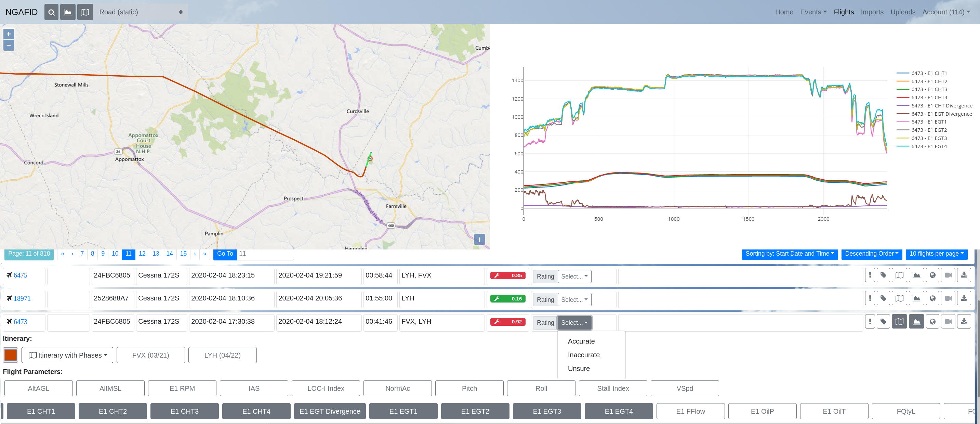Toggle E1 CHT1 parameter off

(41, 411)
